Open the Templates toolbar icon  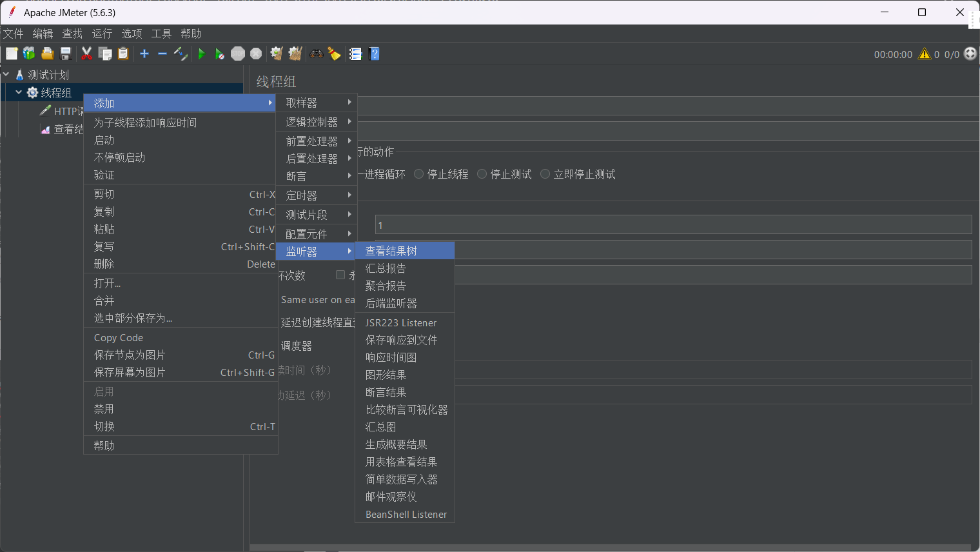tap(29, 54)
